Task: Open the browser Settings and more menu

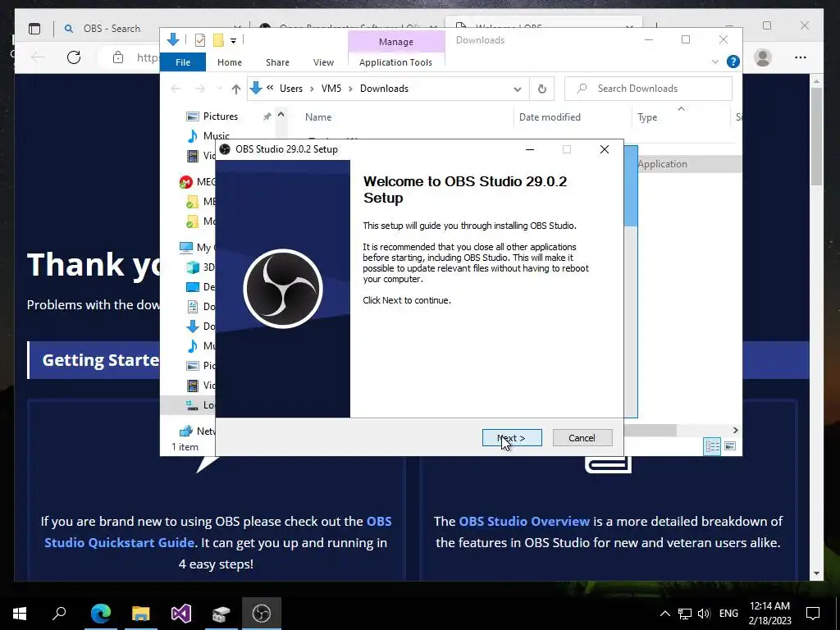Action: pyautogui.click(x=801, y=57)
